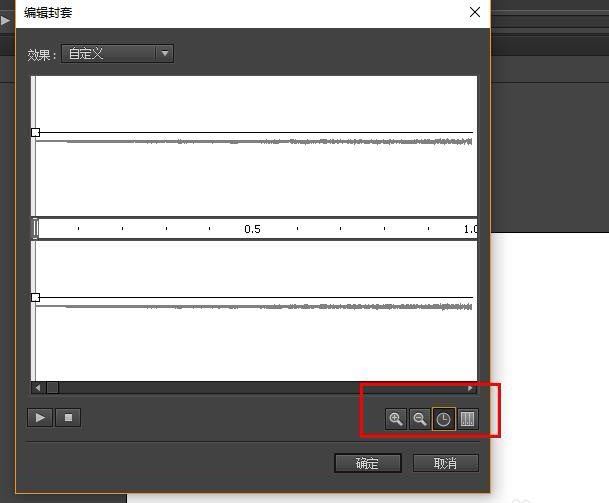Close the 编辑封套 dialog
This screenshot has height=503, width=609.
pos(475,12)
